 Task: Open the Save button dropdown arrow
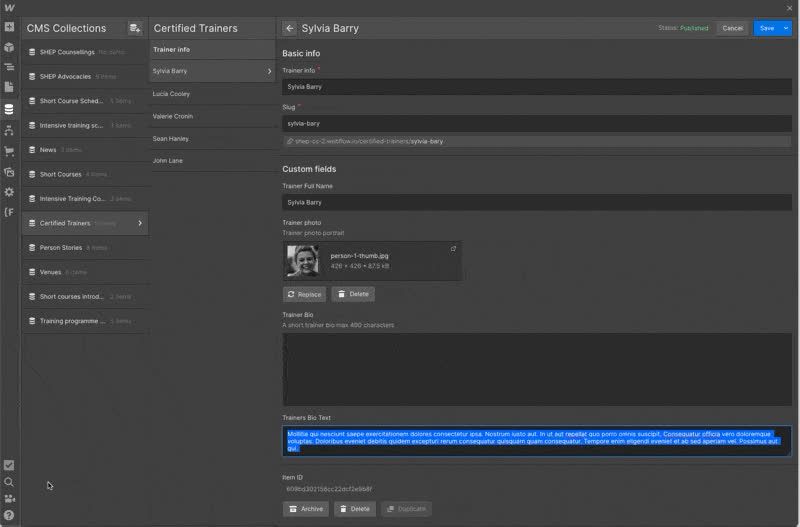[x=786, y=28]
